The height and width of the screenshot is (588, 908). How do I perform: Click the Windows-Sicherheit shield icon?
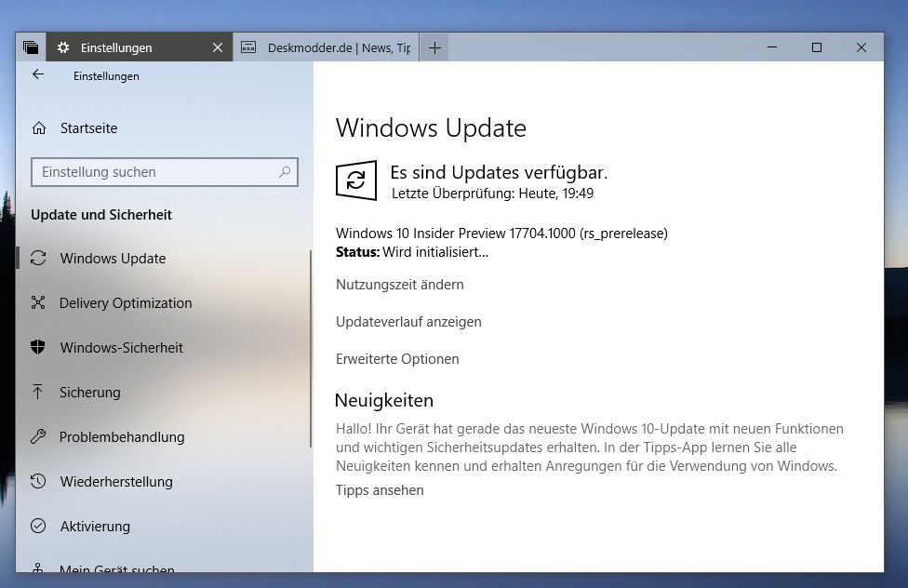click(x=37, y=347)
